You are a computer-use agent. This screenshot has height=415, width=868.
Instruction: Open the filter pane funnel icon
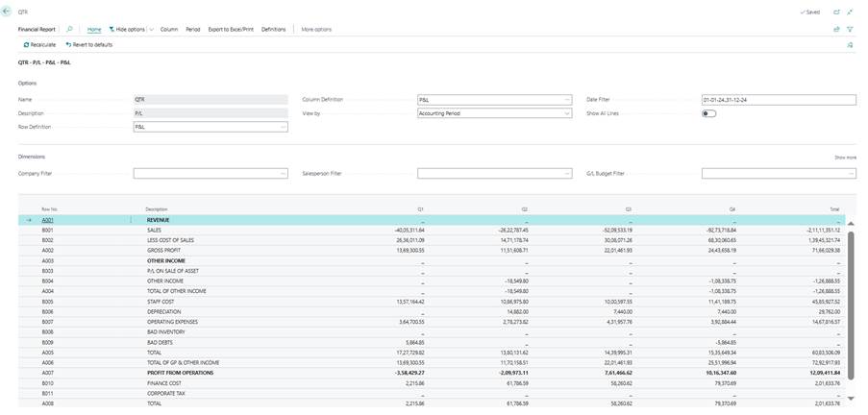851,30
